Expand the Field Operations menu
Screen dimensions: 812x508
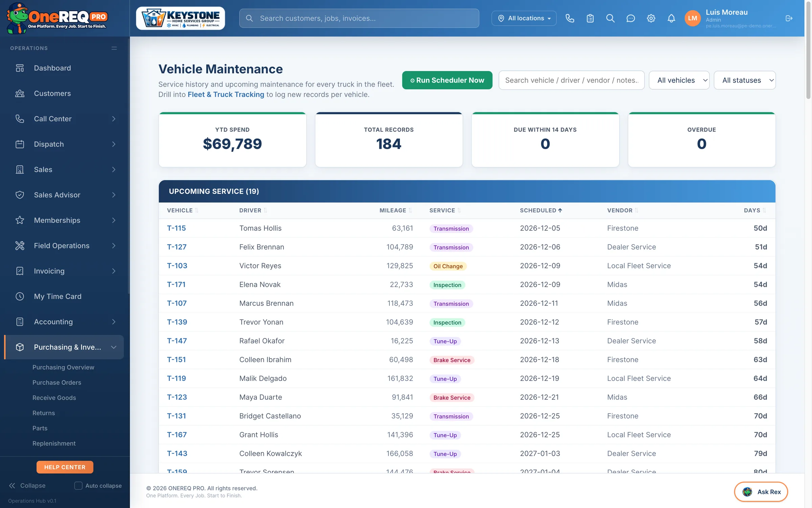[x=65, y=246]
